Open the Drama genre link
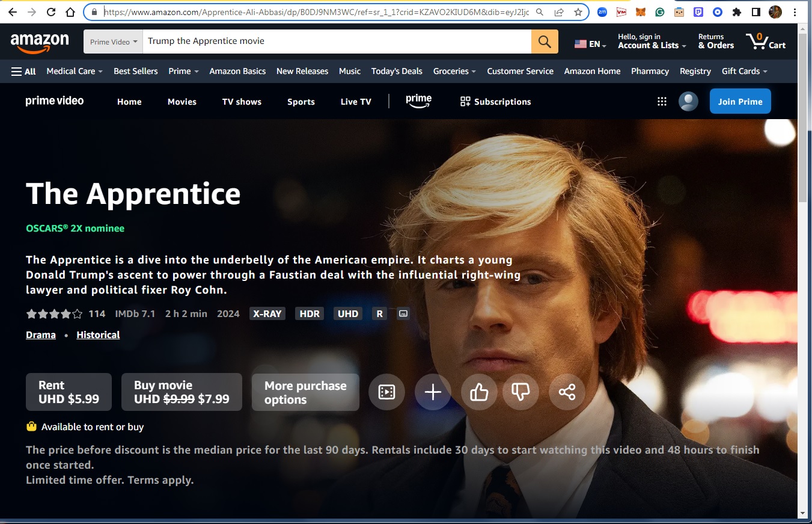 tap(41, 334)
